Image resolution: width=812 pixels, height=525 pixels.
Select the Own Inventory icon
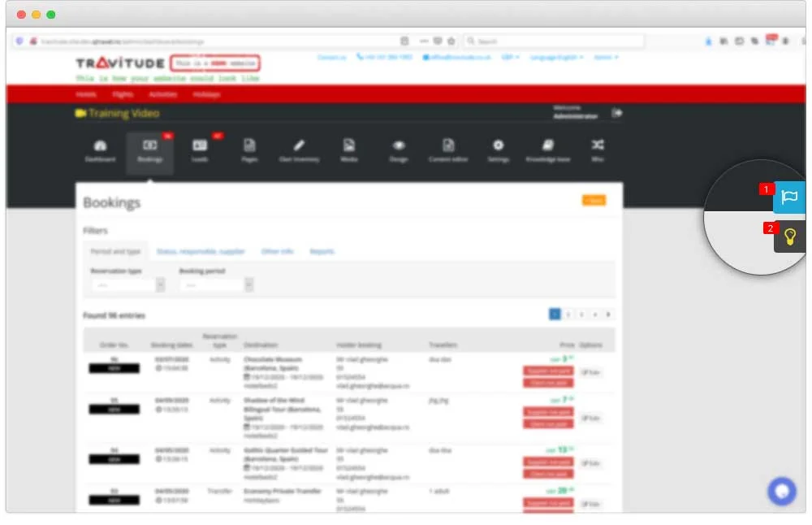pos(300,150)
